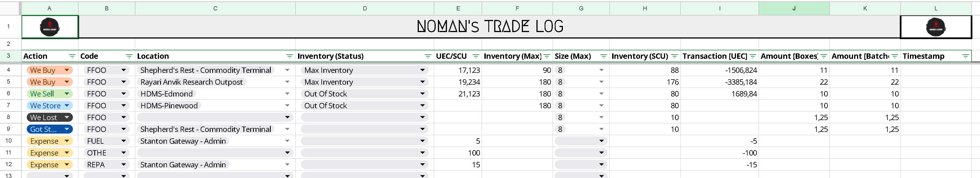This screenshot has width=980, height=178.
Task: Select the 'We Lost' entry in row 8
Action: pos(50,117)
